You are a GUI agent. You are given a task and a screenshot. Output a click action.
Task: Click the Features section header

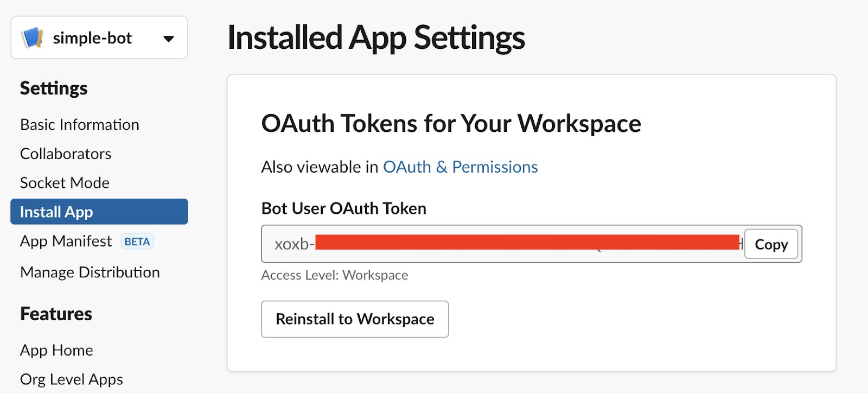pyautogui.click(x=56, y=314)
